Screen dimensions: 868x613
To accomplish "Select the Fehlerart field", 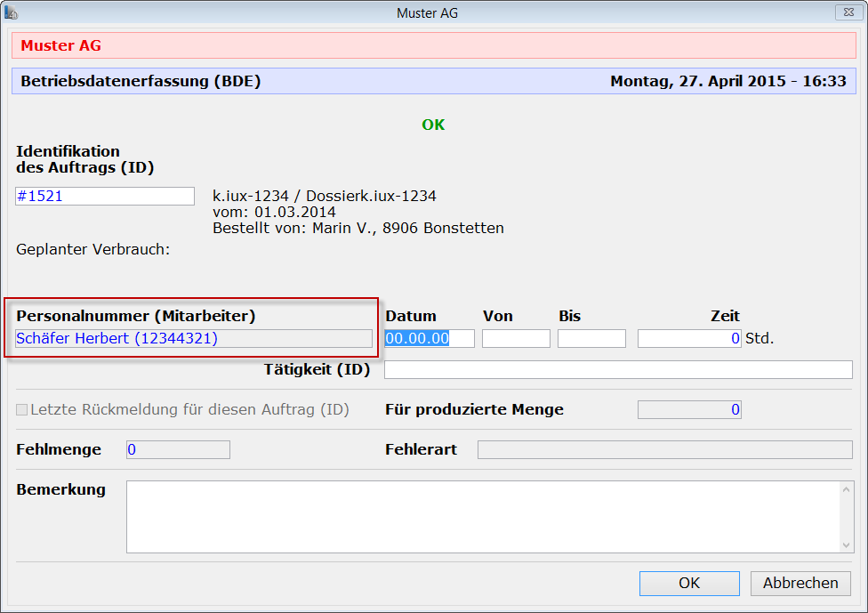I will click(664, 450).
